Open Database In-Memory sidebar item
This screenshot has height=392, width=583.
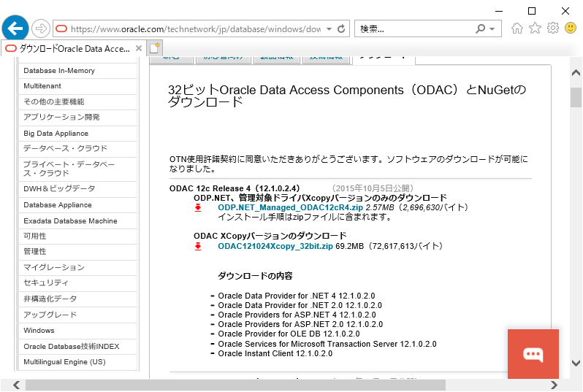tap(77, 71)
